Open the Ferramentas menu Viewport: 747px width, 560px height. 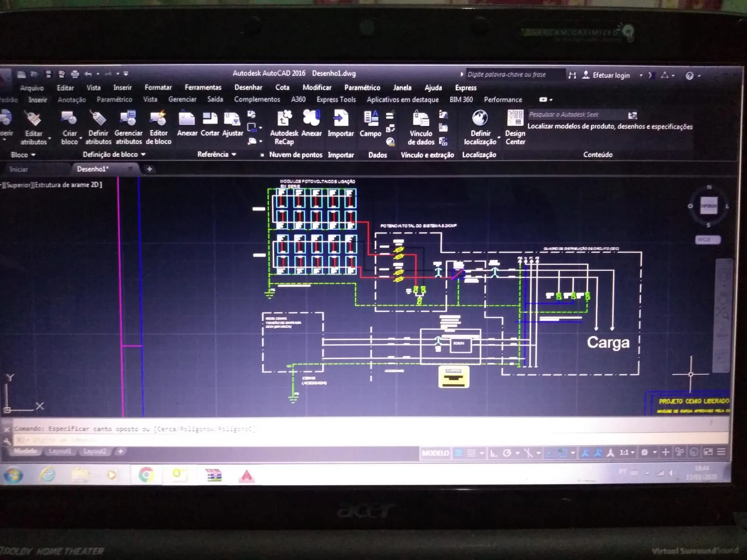pyautogui.click(x=203, y=87)
